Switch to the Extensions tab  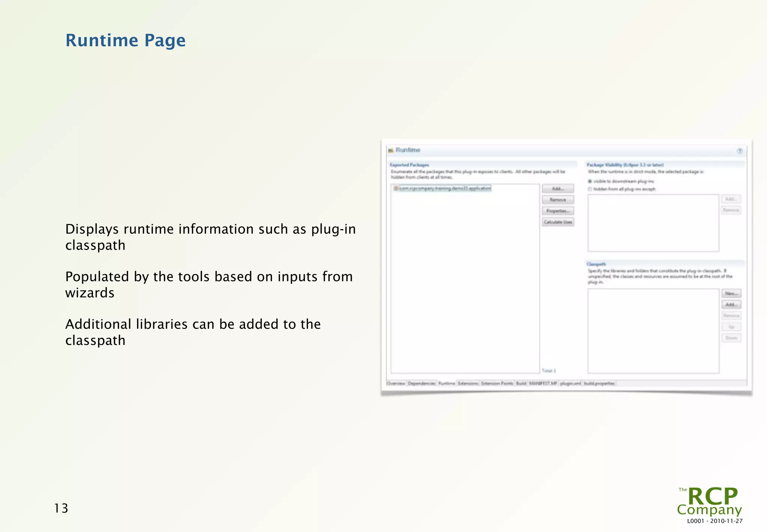(x=468, y=383)
